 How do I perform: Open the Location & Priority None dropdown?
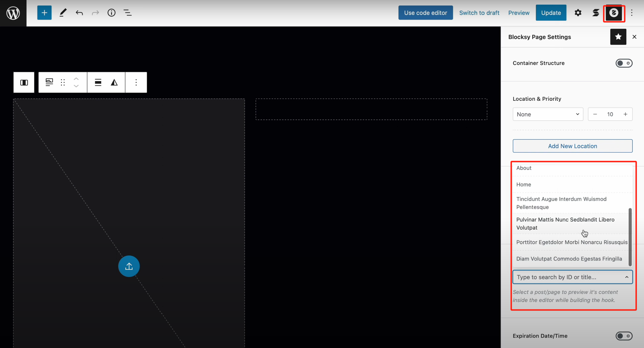tap(548, 114)
